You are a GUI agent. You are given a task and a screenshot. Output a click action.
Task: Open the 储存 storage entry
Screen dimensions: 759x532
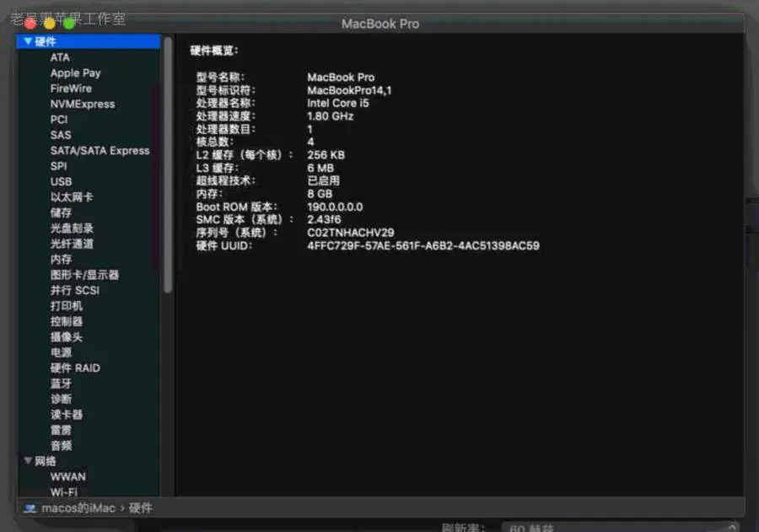[x=61, y=212]
